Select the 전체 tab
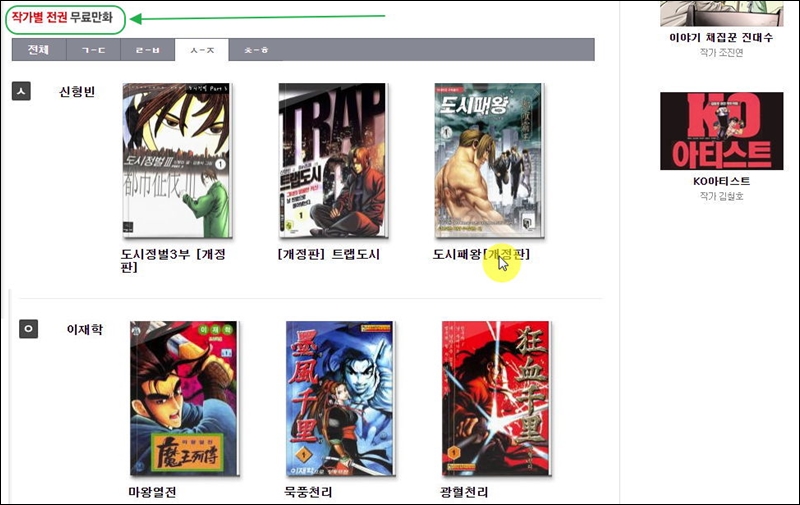The height and width of the screenshot is (505, 800). point(39,50)
